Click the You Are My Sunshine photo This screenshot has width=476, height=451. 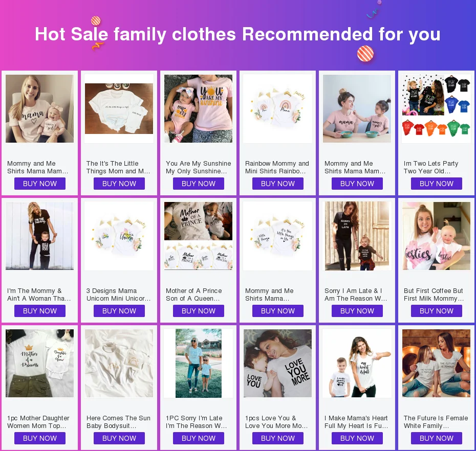[x=198, y=108]
